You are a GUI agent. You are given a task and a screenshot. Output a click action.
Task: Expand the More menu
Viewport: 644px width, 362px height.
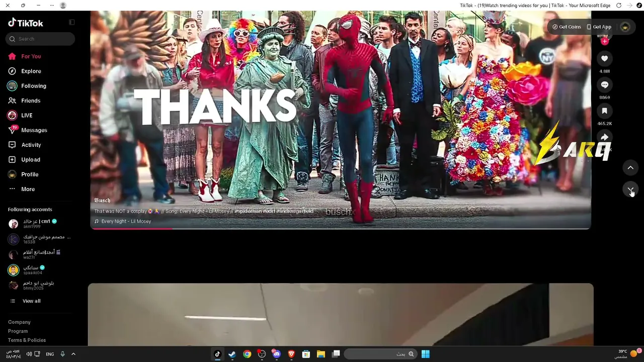(21, 189)
